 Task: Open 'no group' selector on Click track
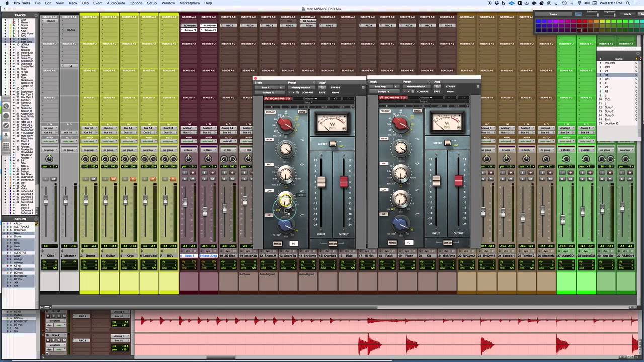coord(49,150)
